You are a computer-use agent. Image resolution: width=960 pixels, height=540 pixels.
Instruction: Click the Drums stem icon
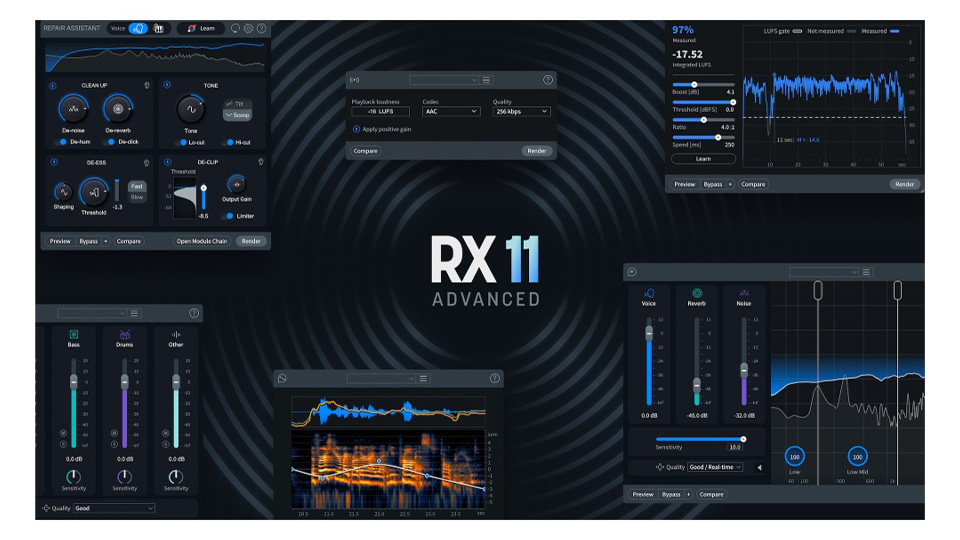pos(125,334)
